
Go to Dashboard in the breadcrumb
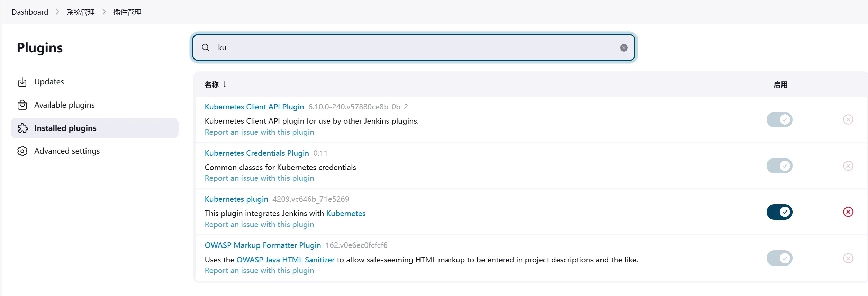(30, 12)
